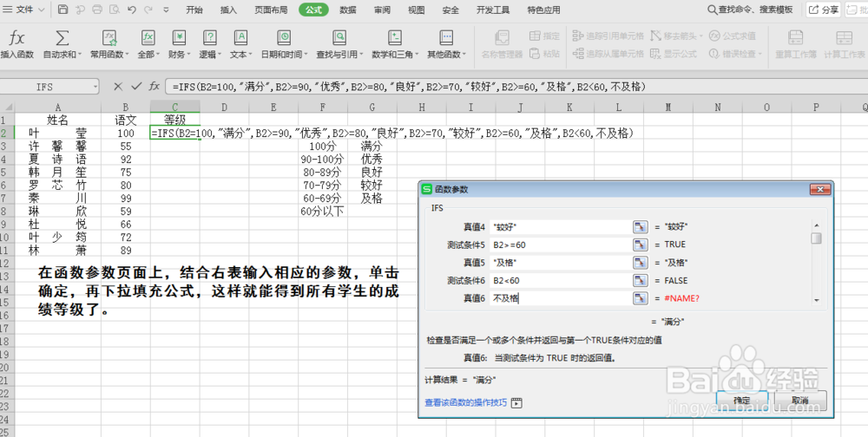
Task: Select the score cell 92
Action: (126, 160)
